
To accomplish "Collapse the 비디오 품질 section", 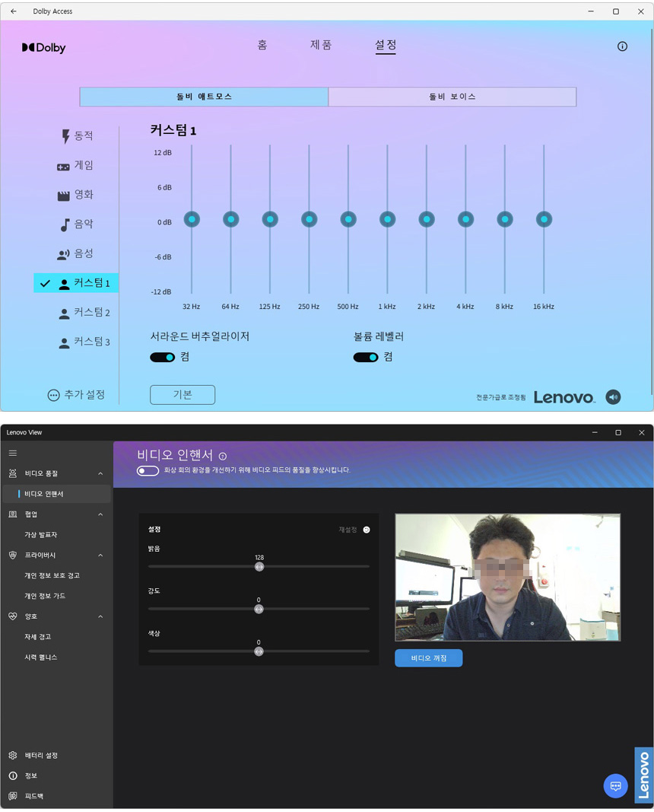I will point(100,473).
